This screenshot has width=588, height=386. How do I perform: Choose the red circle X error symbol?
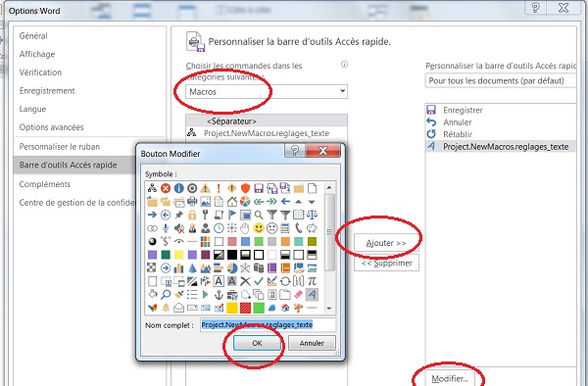tap(166, 188)
